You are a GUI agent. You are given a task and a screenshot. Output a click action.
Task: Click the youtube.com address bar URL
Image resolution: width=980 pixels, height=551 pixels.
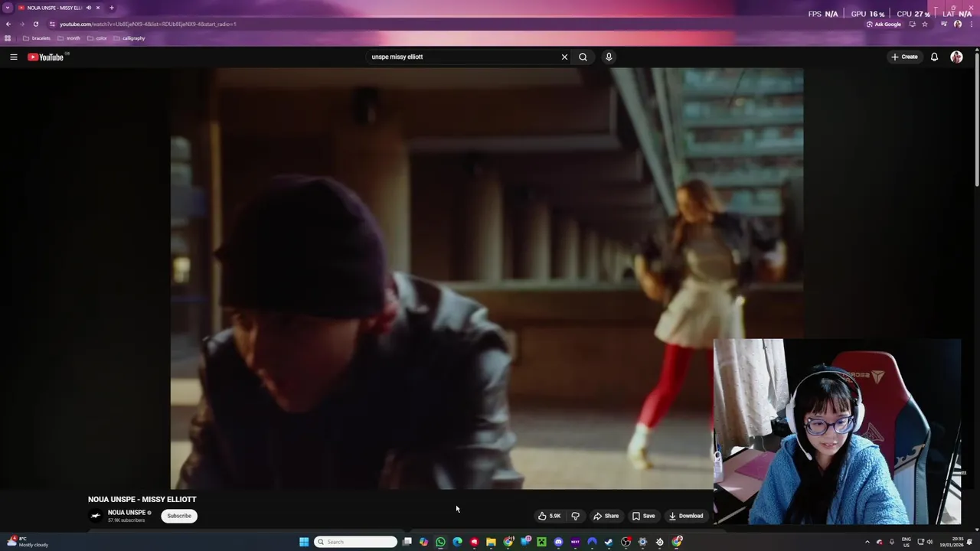tap(148, 24)
